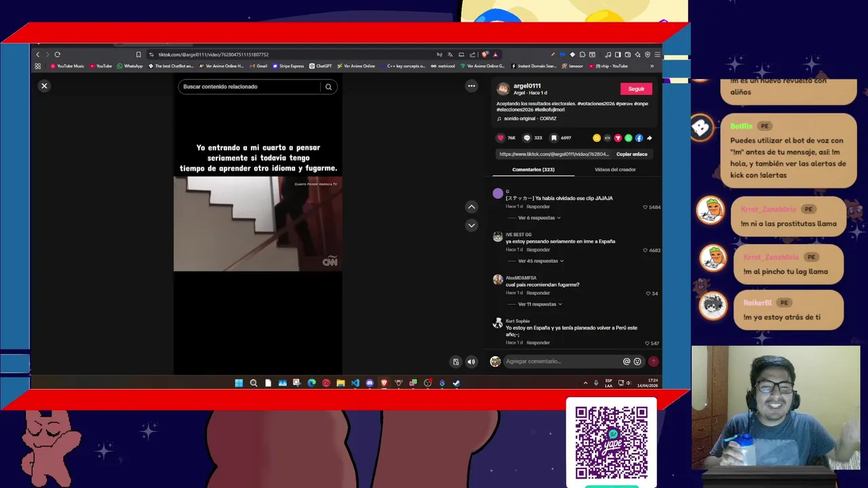Image resolution: width=868 pixels, height=488 pixels.
Task: Click the sonido original - CORVIZ link
Action: pos(530,119)
